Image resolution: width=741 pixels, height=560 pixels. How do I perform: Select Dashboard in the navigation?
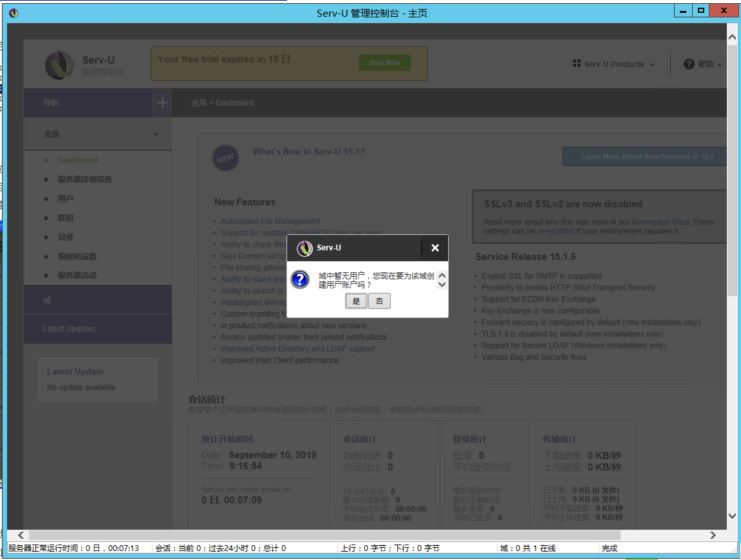[x=78, y=160]
